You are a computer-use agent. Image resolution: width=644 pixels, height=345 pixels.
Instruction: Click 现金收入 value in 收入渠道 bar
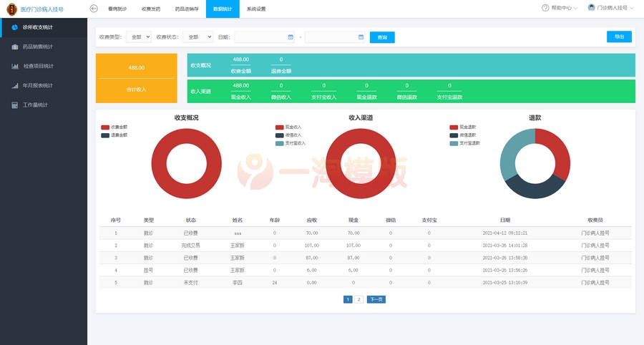pyautogui.click(x=241, y=86)
